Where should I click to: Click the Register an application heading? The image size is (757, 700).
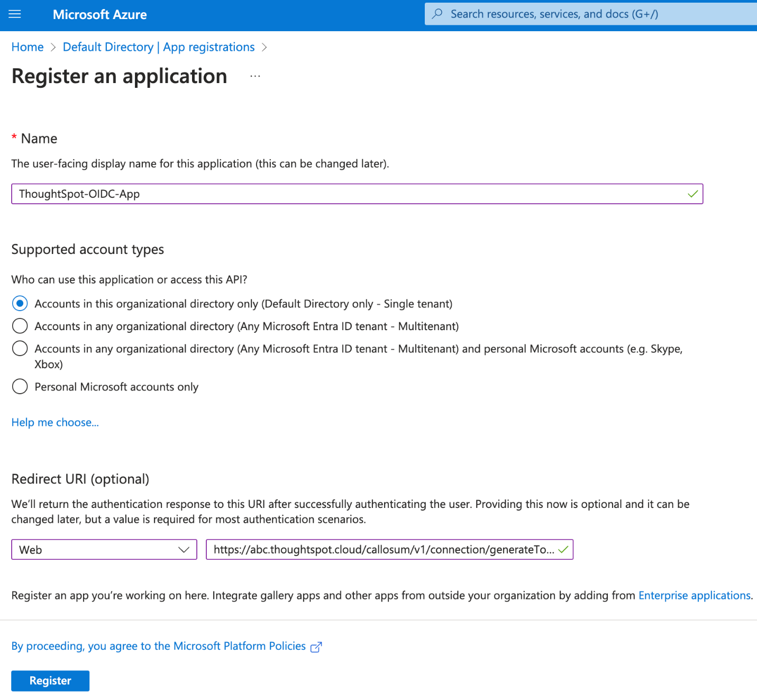[x=120, y=76]
